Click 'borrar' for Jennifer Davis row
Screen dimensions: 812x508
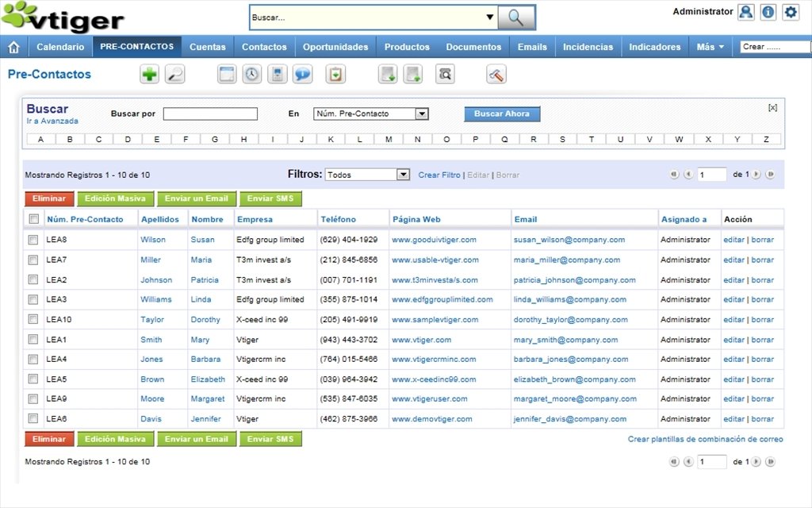tap(762, 419)
